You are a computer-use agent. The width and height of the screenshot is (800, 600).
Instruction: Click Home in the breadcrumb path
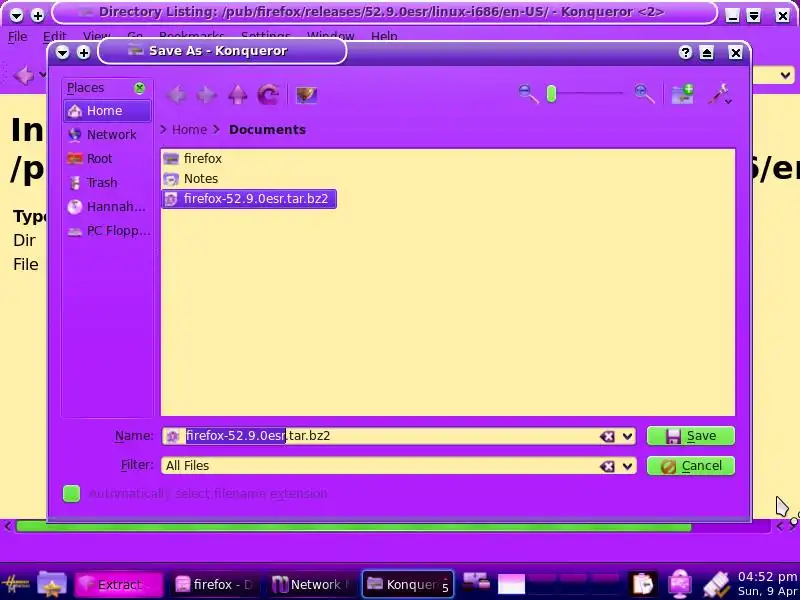point(189,130)
